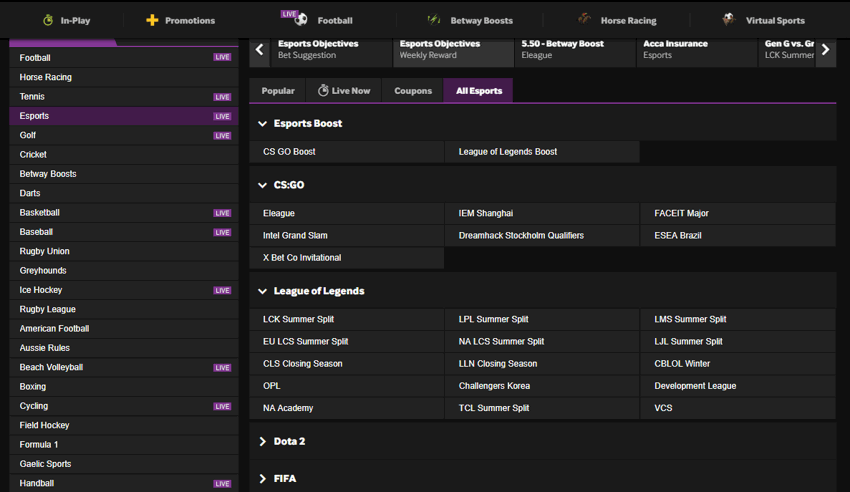
Task: Select Boxing in the sports sidebar
Action: [x=124, y=387]
